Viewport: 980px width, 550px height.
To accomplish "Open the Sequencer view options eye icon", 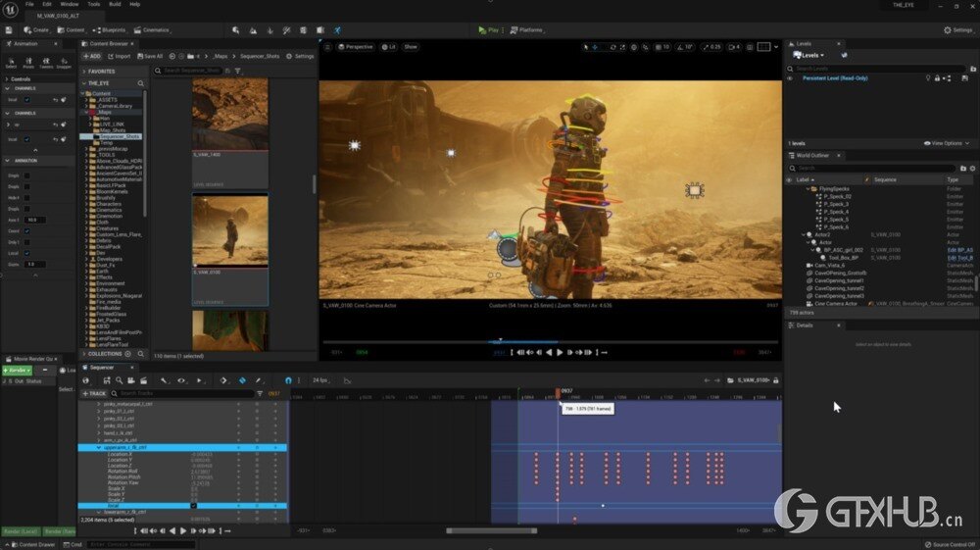I will (181, 380).
